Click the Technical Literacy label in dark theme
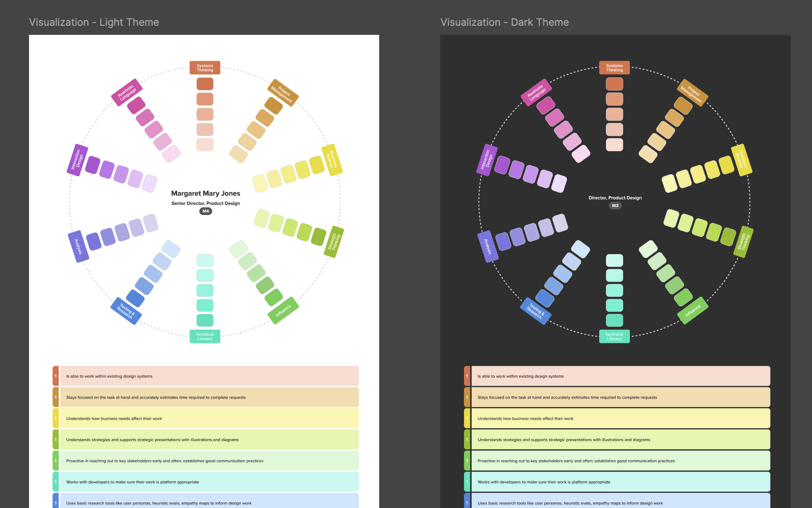The height and width of the screenshot is (508, 812). [x=614, y=336]
